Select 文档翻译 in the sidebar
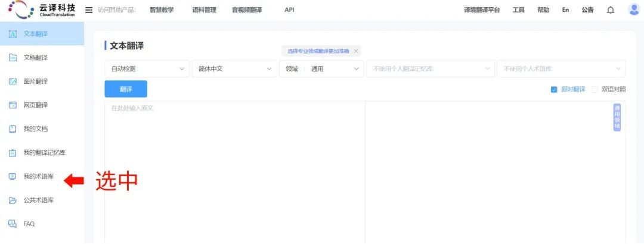 [x=42, y=58]
